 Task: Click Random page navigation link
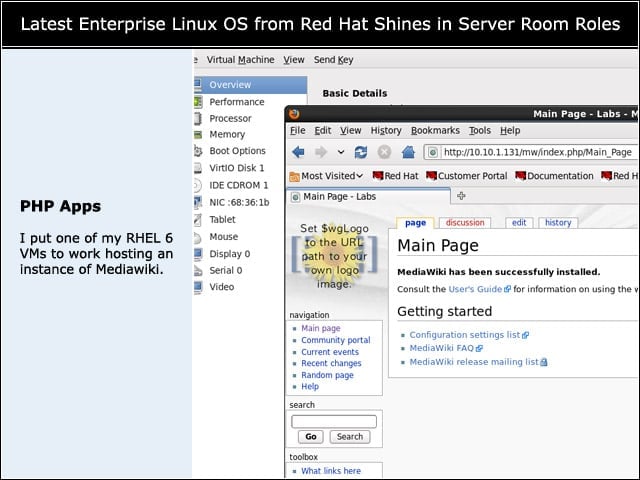327,375
